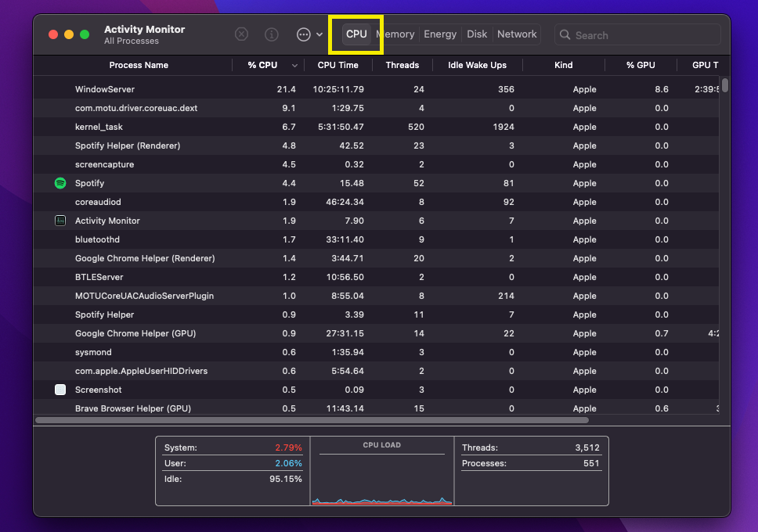Click the ellipsis more-actions toolbar icon
758x532 pixels.
pos(304,34)
